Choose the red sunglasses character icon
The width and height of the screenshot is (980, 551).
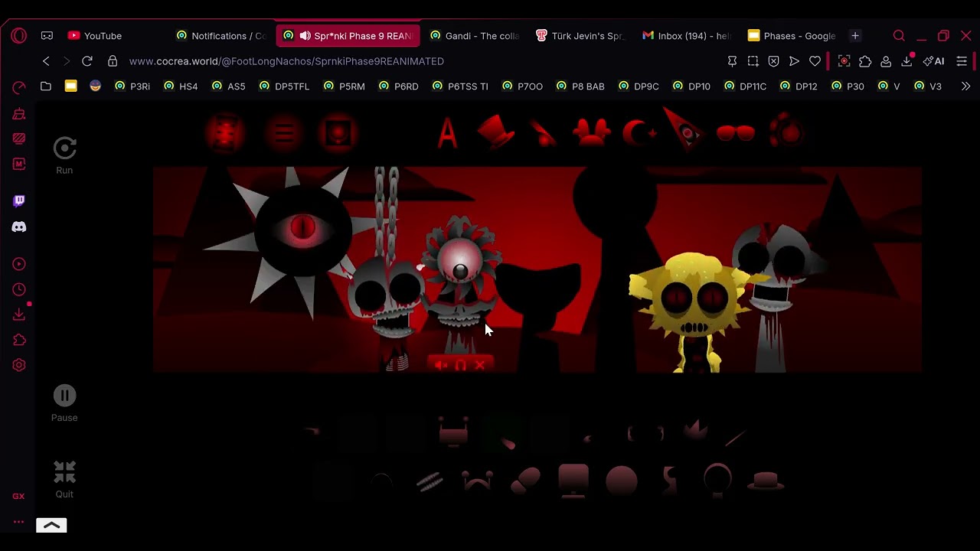click(736, 134)
